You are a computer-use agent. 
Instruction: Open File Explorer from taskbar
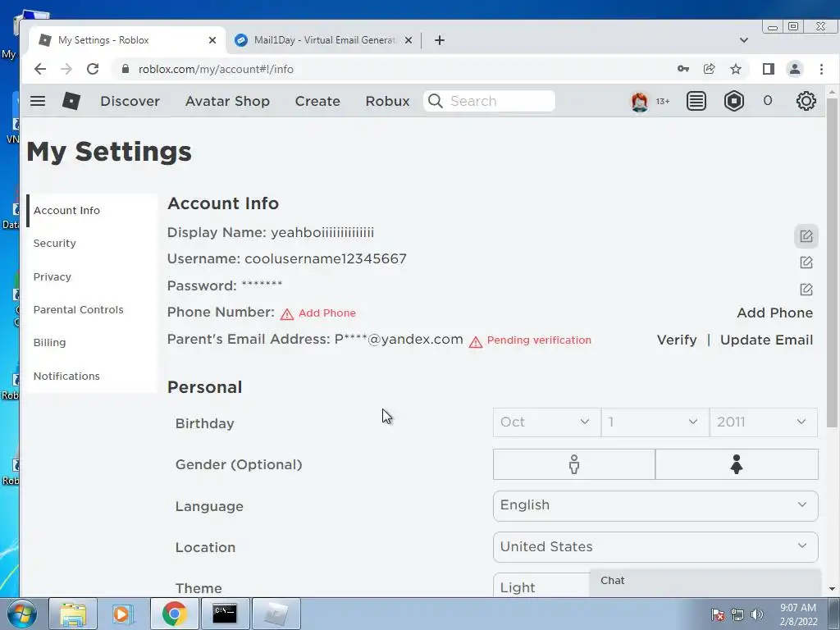click(x=73, y=614)
